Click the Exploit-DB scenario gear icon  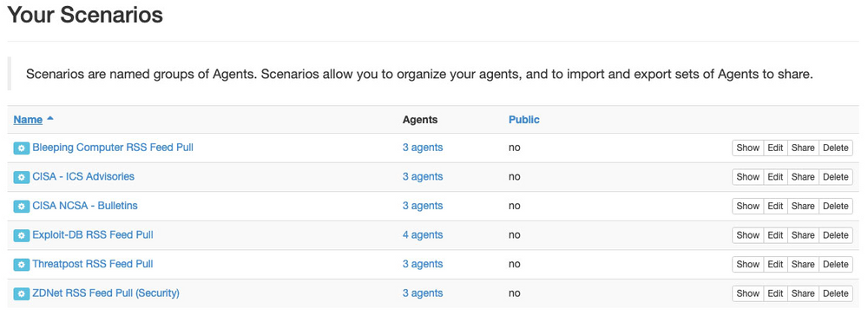pyautogui.click(x=22, y=235)
